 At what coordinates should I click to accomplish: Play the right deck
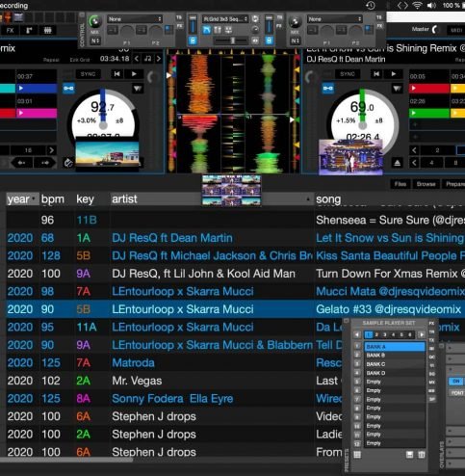click(393, 74)
